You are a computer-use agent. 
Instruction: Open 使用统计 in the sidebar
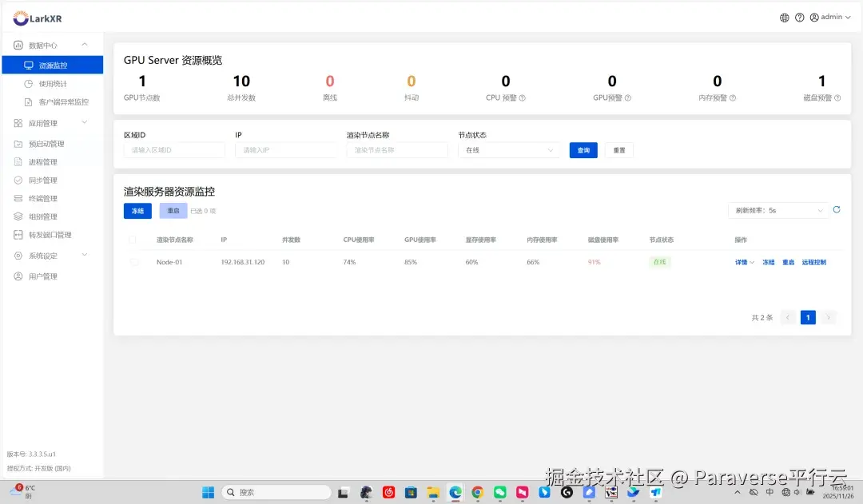pyautogui.click(x=52, y=84)
